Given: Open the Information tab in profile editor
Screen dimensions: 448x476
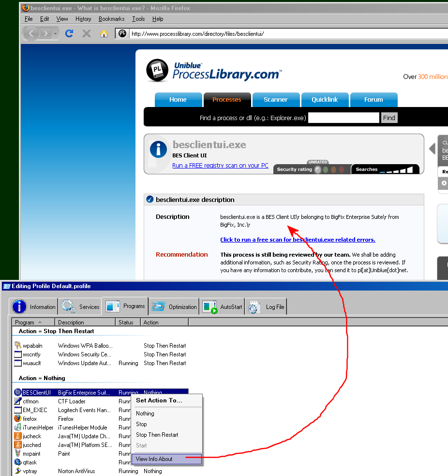Looking at the screenshot, I should coord(34,307).
